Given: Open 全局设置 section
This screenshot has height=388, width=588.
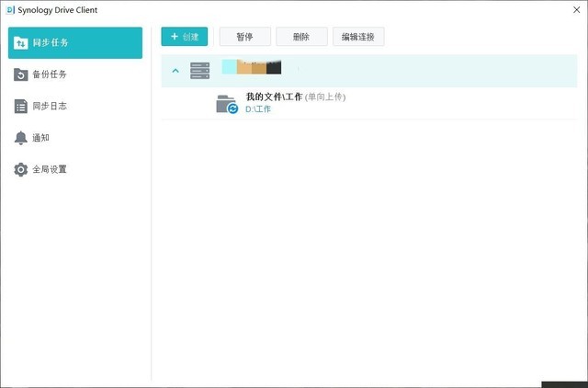Looking at the screenshot, I should [x=75, y=169].
